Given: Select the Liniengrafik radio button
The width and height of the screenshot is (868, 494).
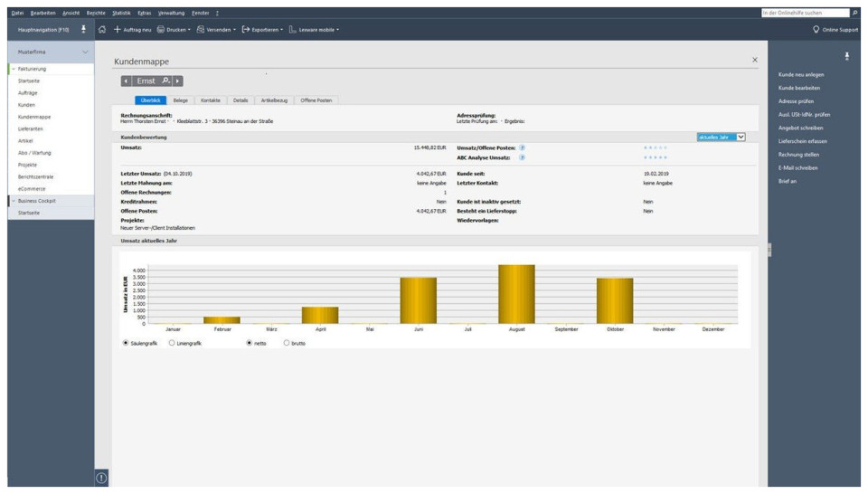Looking at the screenshot, I should (x=172, y=344).
